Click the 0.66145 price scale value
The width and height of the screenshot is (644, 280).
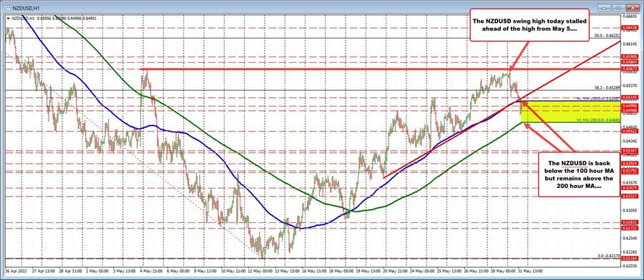630,44
